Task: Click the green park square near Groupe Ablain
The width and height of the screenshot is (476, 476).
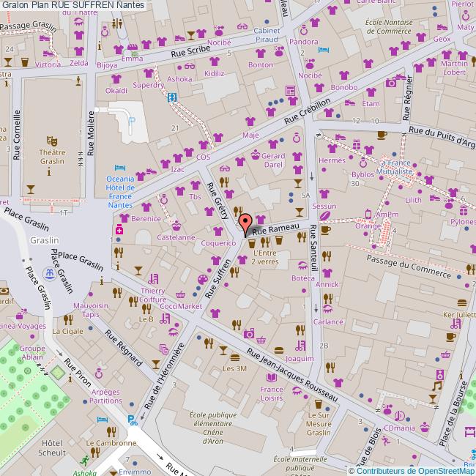Action: [58, 372]
